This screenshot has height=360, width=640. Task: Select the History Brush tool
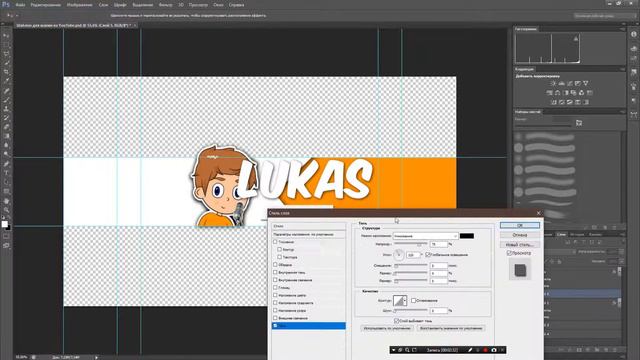coord(6,118)
